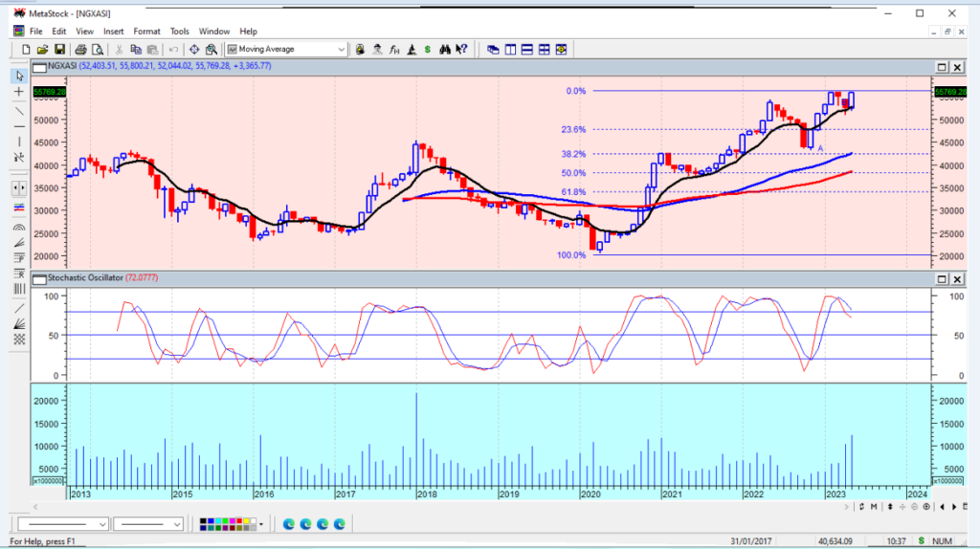Choose the Fibonacci arcs tool
980x549 pixels.
click(x=18, y=228)
